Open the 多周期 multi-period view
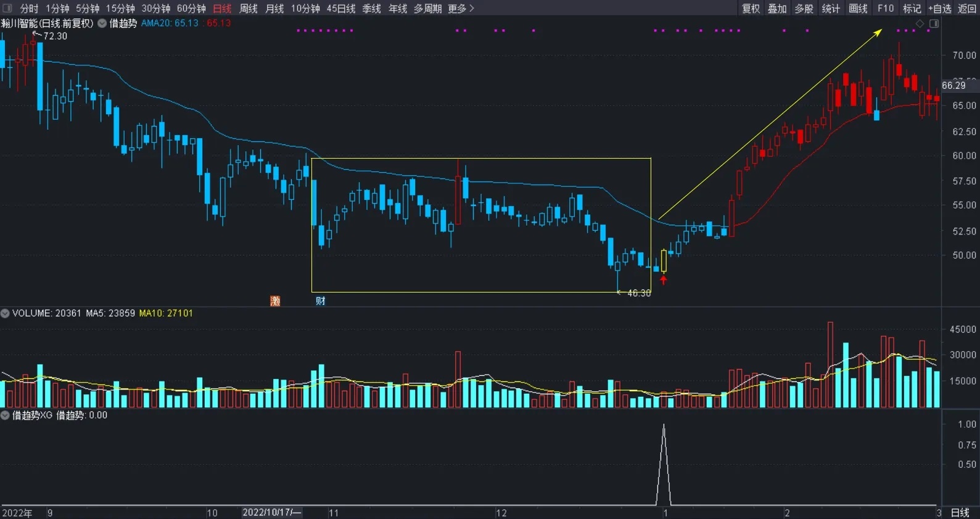The image size is (980, 519). [427, 9]
